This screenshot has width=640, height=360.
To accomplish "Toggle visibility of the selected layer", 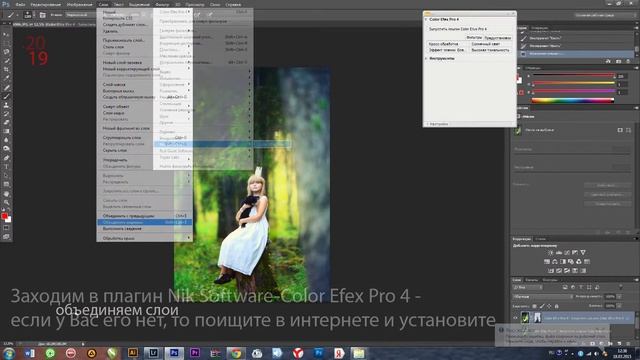I will [x=515, y=318].
